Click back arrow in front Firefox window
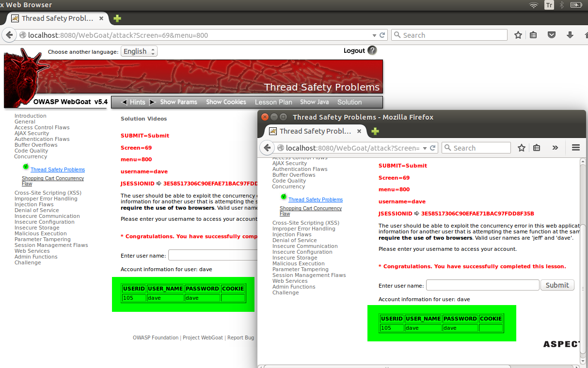 (267, 148)
